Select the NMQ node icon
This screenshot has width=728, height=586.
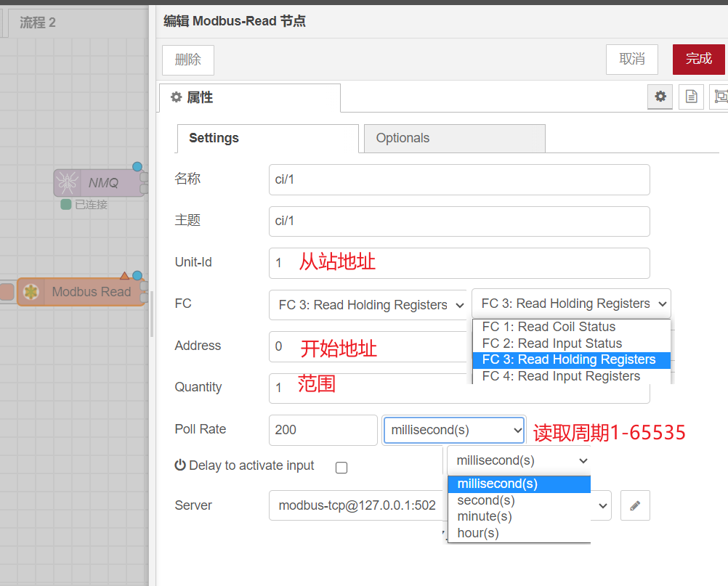click(x=68, y=183)
